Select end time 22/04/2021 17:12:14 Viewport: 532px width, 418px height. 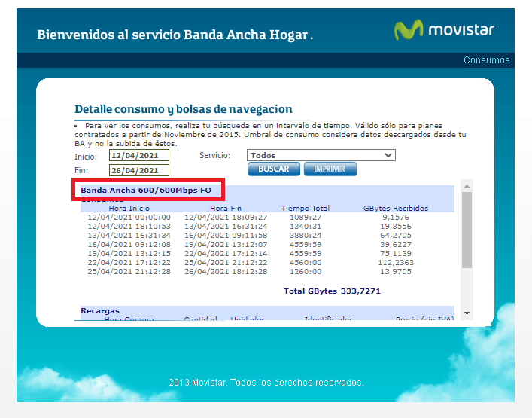[x=226, y=254]
